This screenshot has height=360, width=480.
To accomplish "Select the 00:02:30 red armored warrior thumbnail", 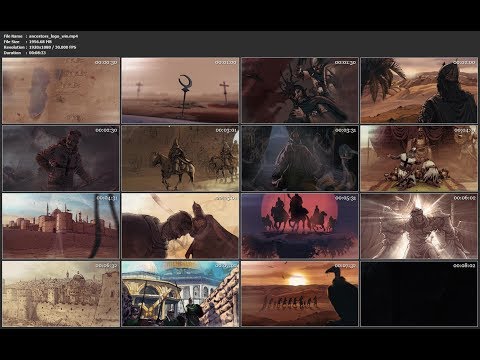I will pos(61,158).
